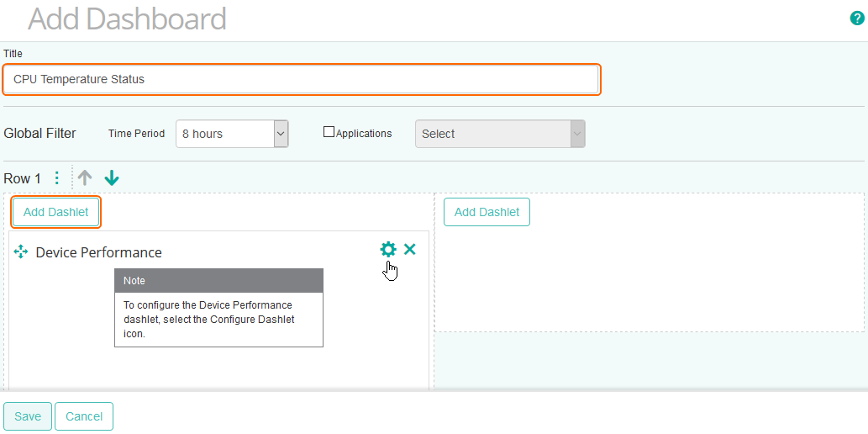Viewport: 868px width, 434px height.
Task: Click the Applications label text
Action: coord(364,134)
